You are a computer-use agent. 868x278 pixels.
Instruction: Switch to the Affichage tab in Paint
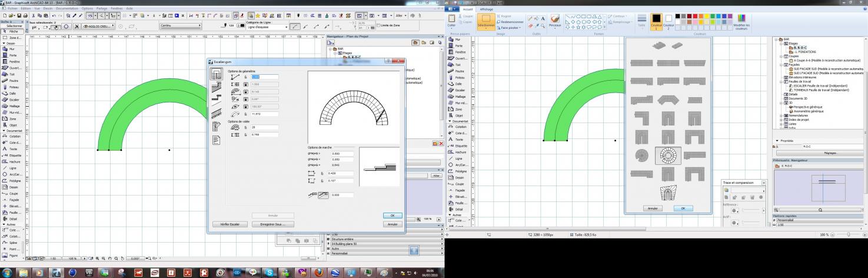[x=486, y=9]
